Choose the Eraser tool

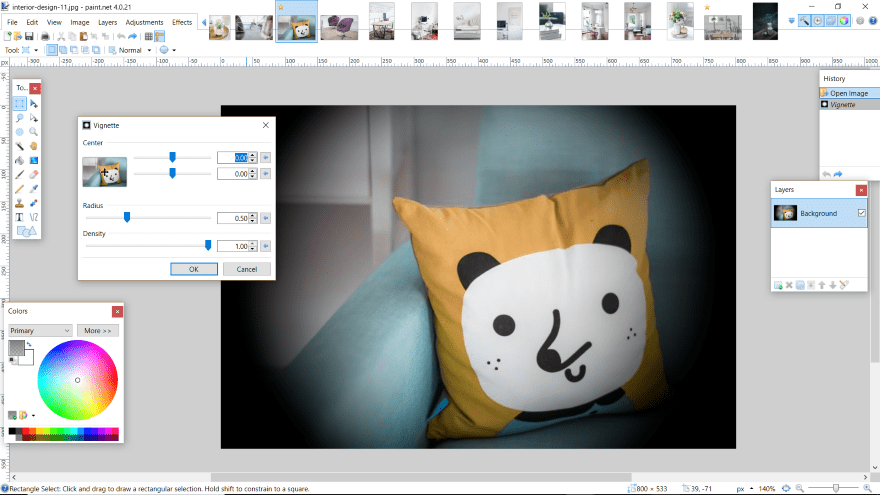coord(33,174)
